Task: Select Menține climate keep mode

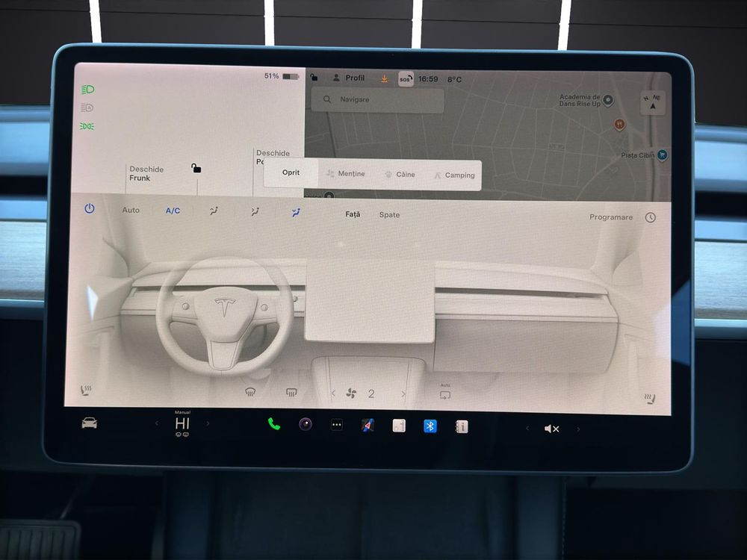Action: coord(345,174)
